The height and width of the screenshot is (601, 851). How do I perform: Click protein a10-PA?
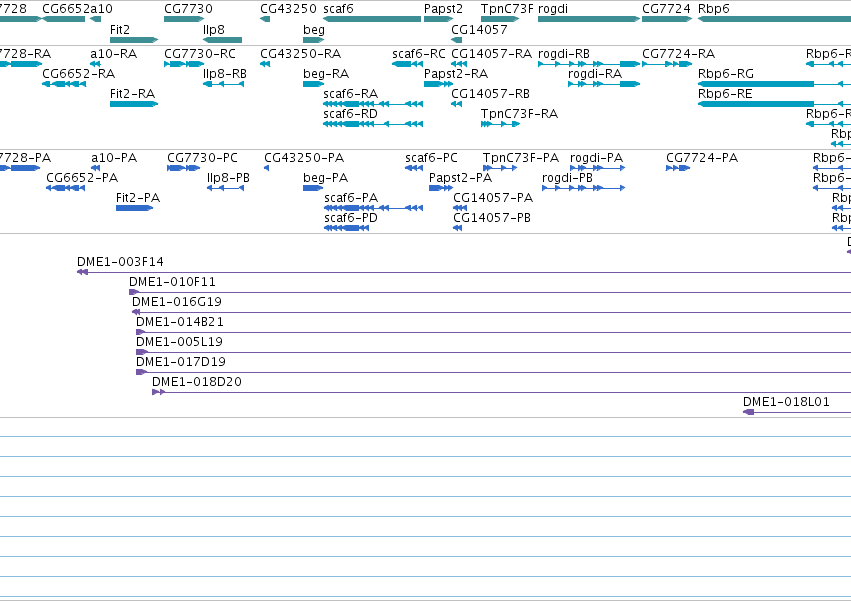(x=96, y=168)
